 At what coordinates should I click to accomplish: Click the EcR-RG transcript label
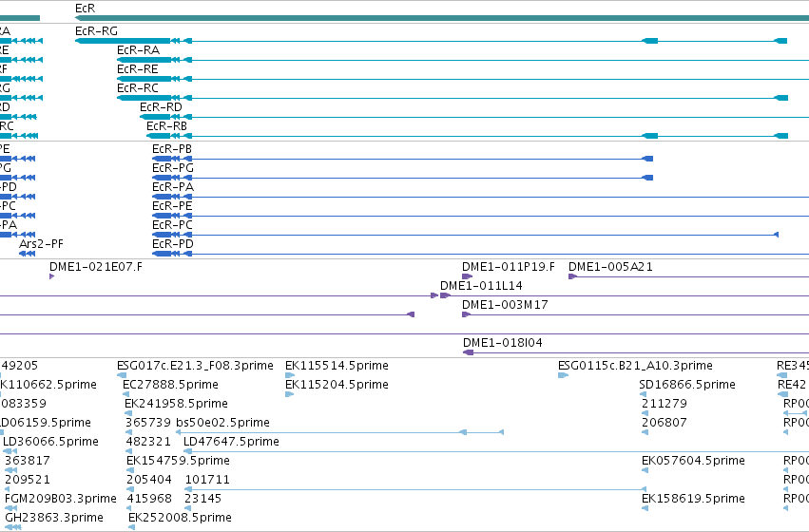96,31
